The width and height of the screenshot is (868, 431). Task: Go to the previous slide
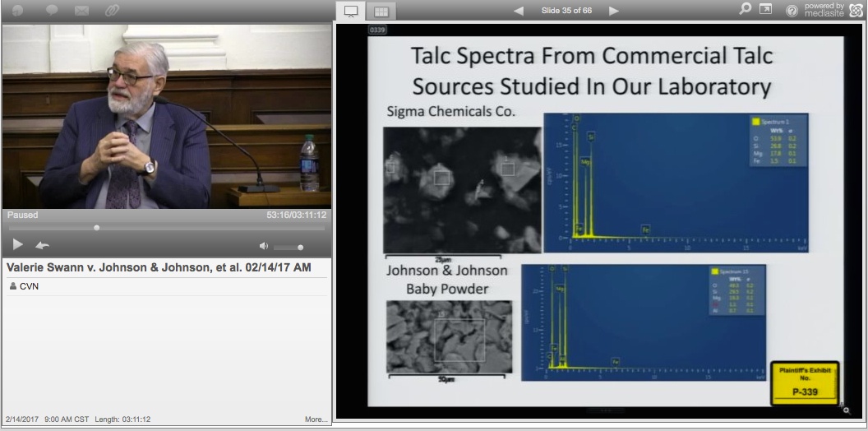pos(518,11)
